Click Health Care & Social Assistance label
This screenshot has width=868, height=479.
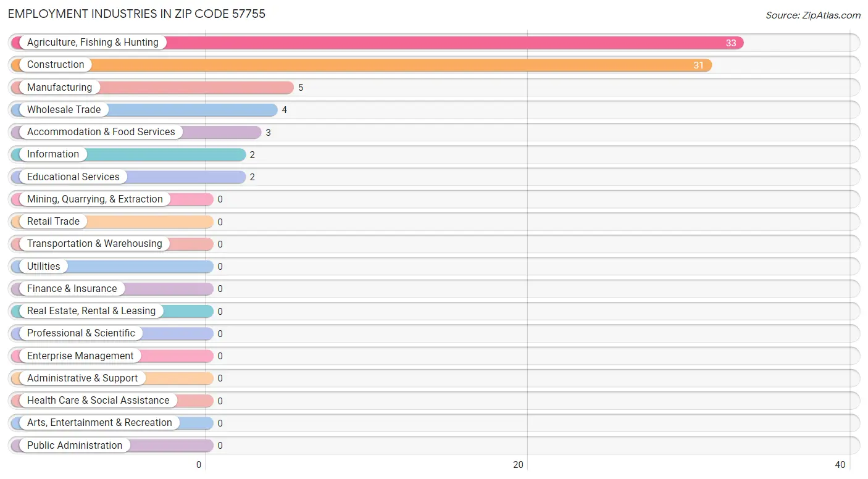tap(98, 401)
